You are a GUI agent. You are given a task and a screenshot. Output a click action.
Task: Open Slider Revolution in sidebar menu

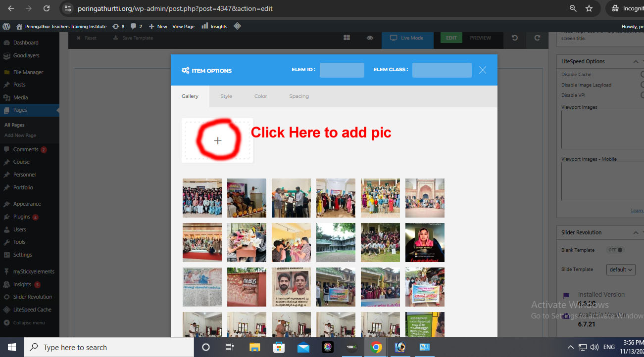pos(33,297)
